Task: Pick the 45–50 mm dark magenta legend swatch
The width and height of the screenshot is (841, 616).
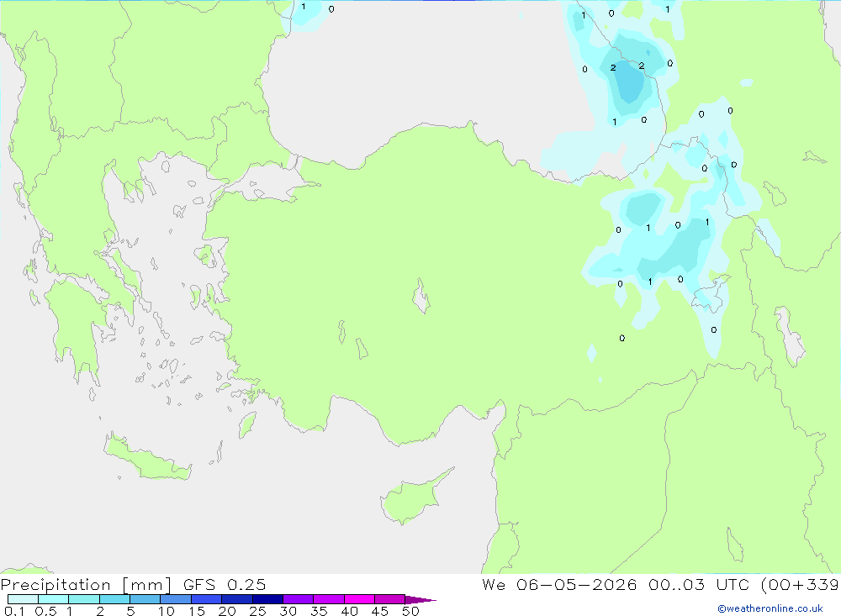Action: [x=390, y=599]
